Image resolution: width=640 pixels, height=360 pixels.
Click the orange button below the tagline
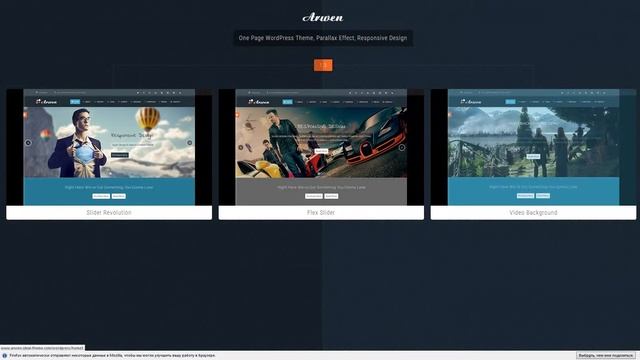(x=323, y=65)
